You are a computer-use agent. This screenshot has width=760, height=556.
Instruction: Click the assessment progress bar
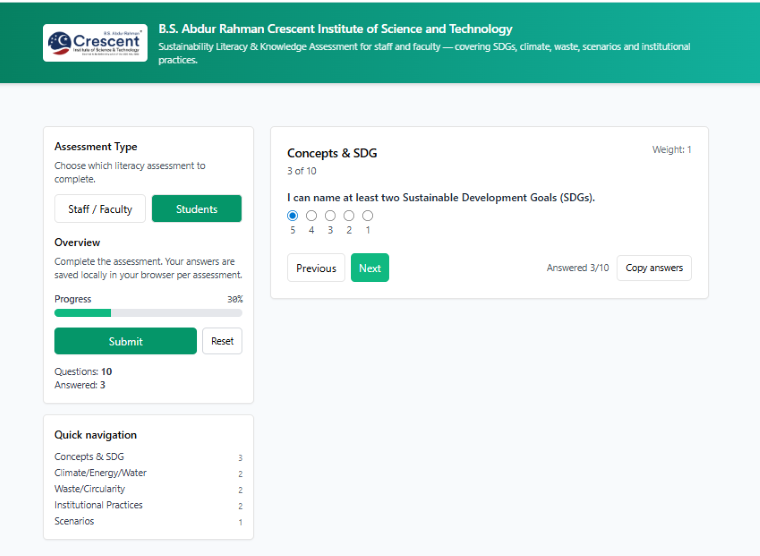point(148,313)
